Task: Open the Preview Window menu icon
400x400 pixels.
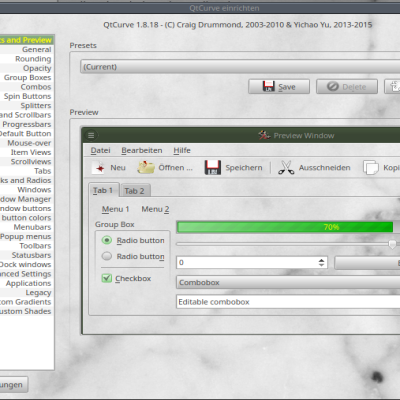Action: click(91, 135)
